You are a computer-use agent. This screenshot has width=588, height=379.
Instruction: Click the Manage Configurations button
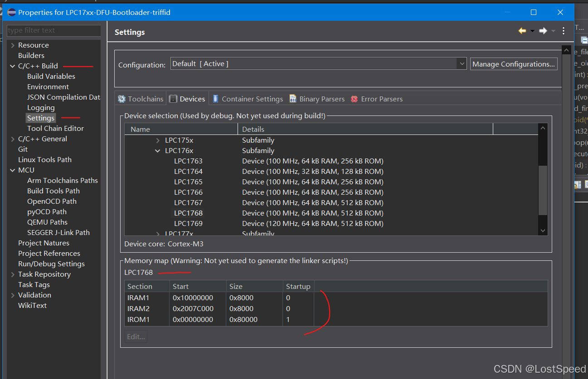pyautogui.click(x=514, y=64)
